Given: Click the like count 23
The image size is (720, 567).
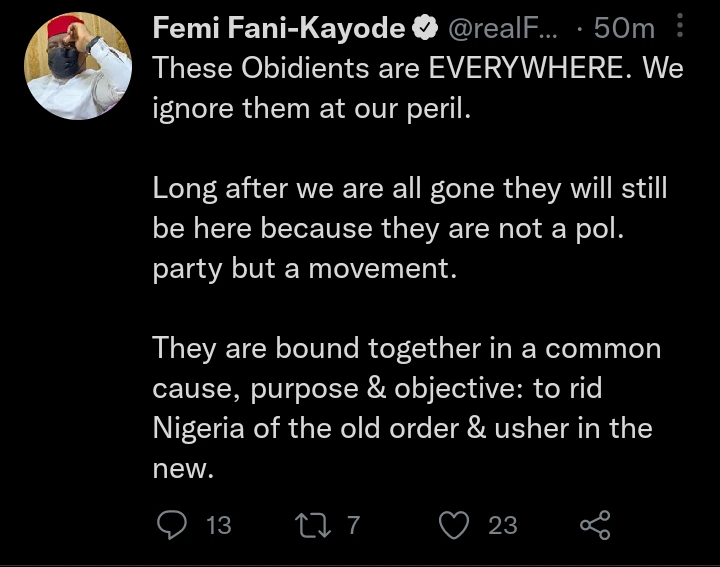Looking at the screenshot, I should (x=503, y=524).
